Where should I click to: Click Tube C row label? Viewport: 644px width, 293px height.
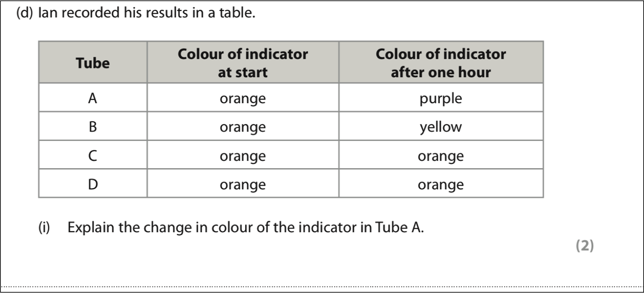click(x=93, y=155)
